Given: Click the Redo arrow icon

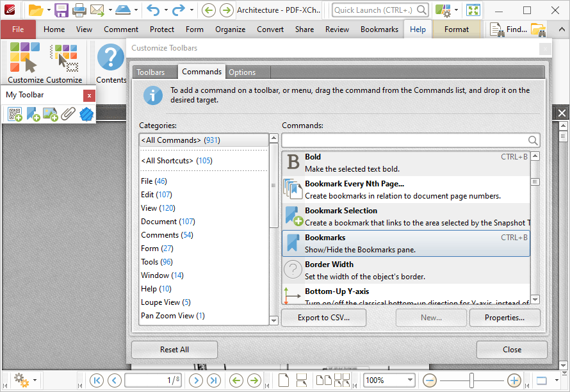Looking at the screenshot, I should [x=179, y=10].
